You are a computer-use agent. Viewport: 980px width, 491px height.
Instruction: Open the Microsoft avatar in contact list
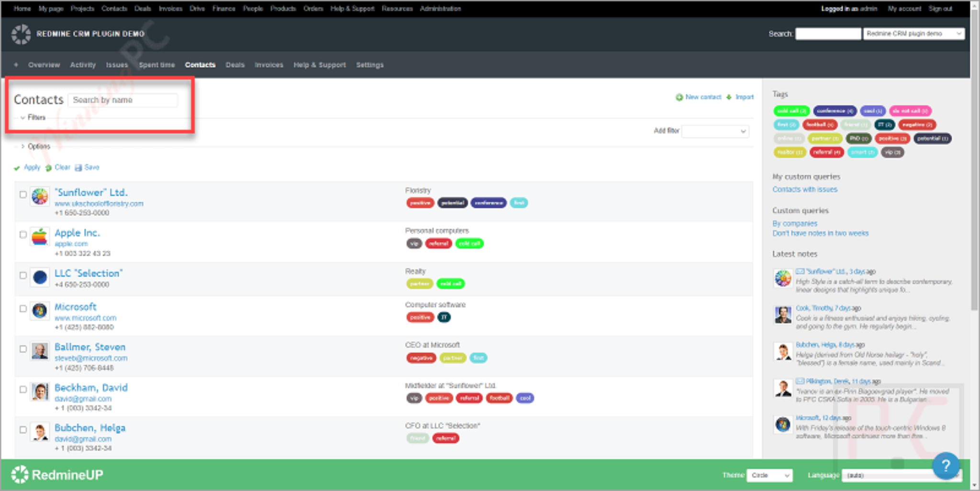[x=40, y=311]
